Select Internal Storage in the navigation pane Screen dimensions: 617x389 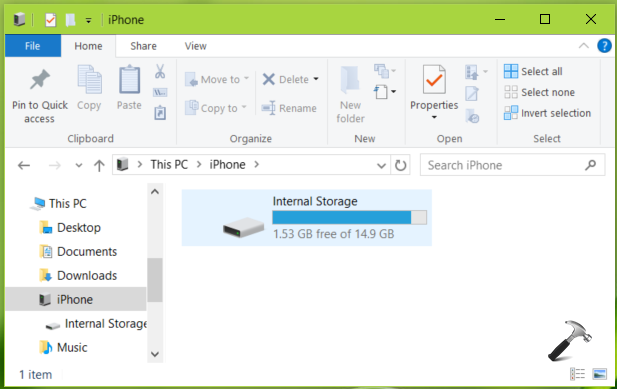(105, 323)
